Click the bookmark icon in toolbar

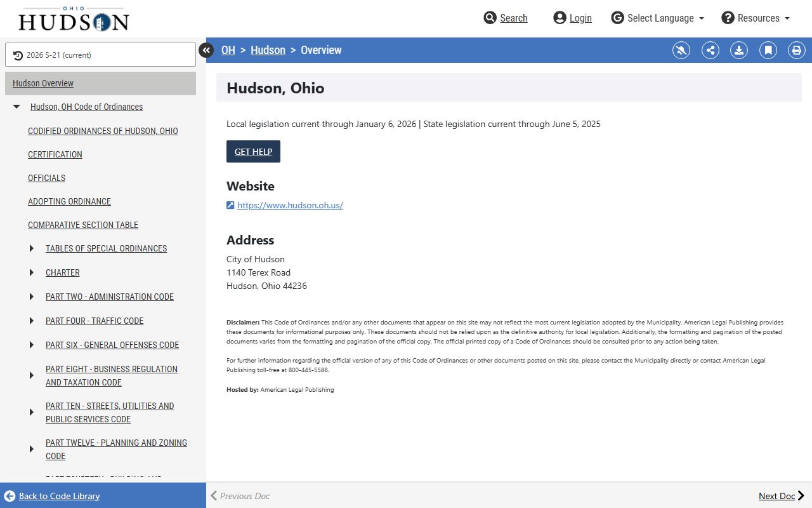(768, 50)
